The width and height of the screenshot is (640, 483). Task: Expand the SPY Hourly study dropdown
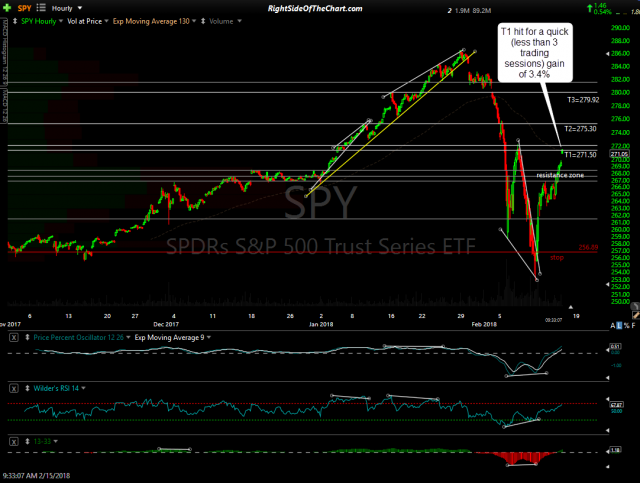coord(61,21)
